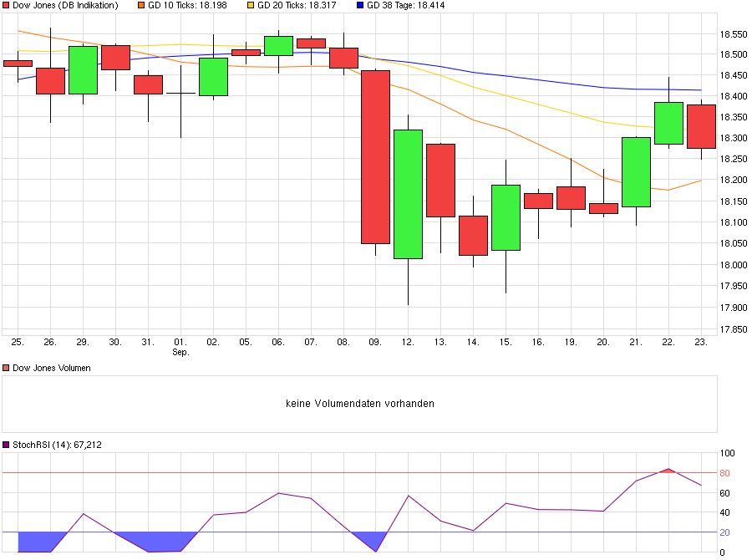Click the blue GD 38 Tage swatch
The image size is (752, 560).
(359, 5)
